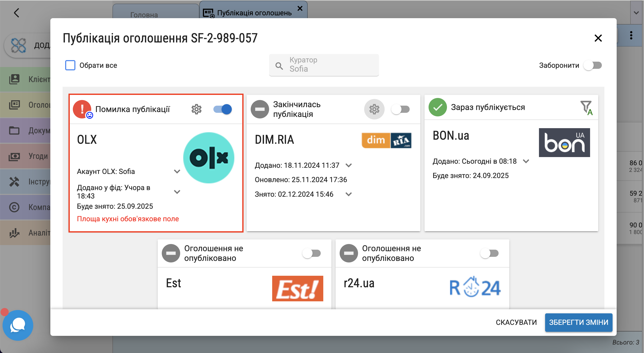Click the Оновлено: 25.11.2024 17:36 text

tap(301, 180)
